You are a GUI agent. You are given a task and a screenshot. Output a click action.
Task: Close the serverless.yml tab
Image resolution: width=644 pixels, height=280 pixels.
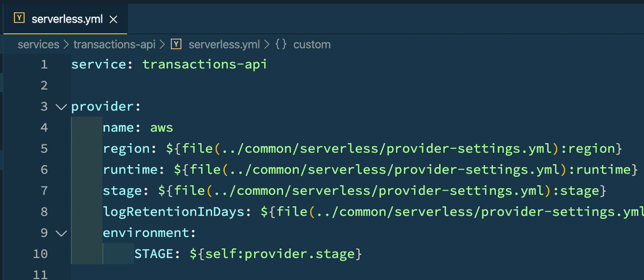pos(113,19)
